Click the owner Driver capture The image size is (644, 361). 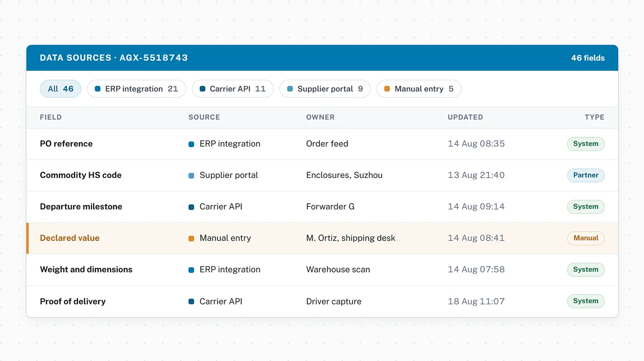[333, 301]
